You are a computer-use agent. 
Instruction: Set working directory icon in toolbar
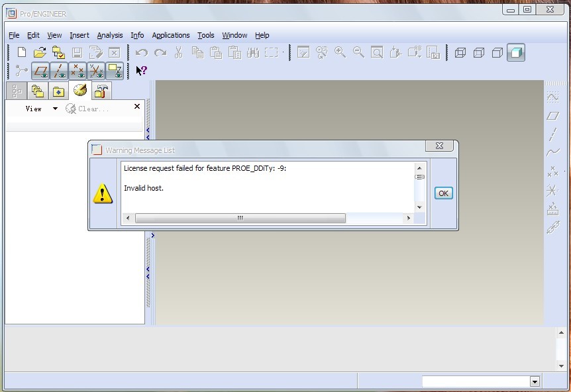pos(59,52)
